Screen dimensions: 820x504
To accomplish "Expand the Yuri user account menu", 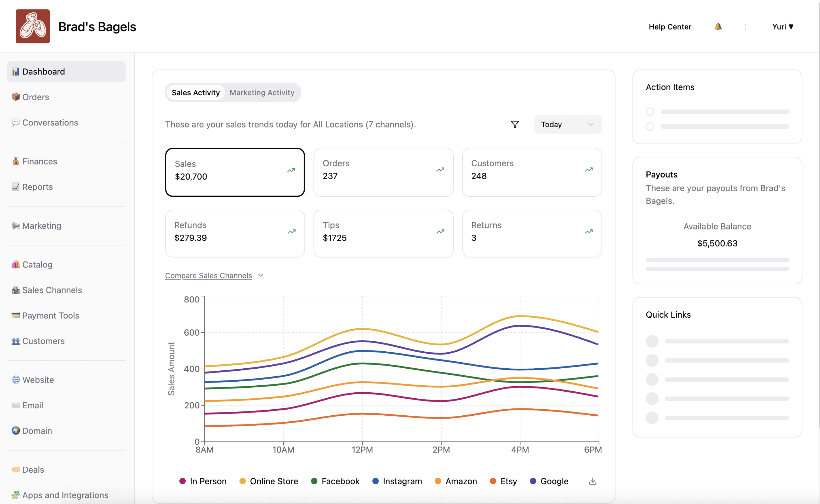I will point(782,27).
